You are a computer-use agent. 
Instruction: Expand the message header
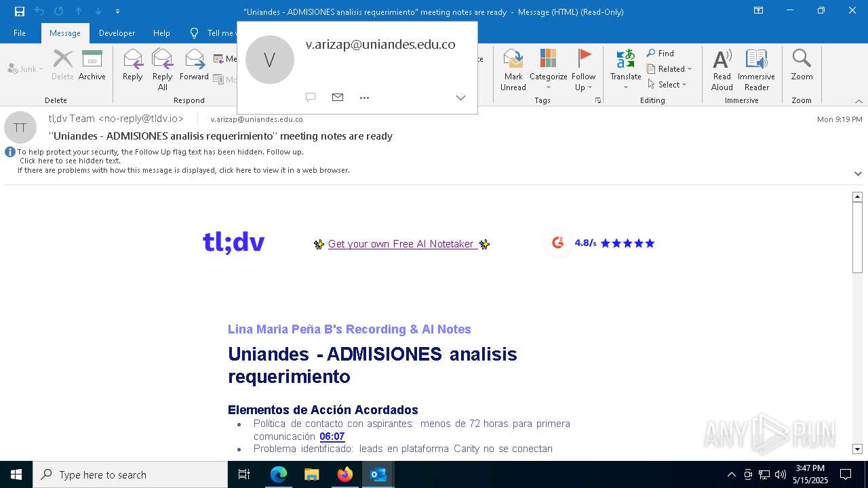pyautogui.click(x=858, y=174)
